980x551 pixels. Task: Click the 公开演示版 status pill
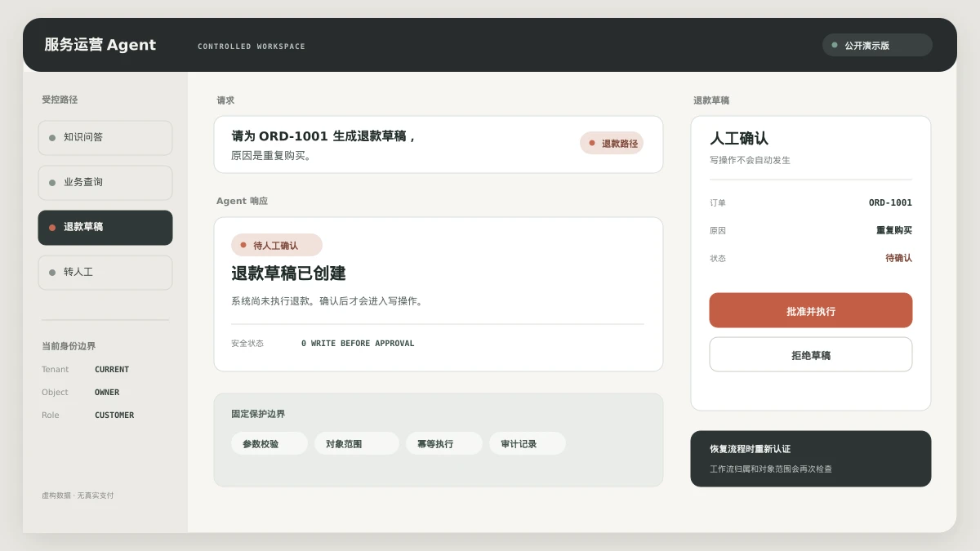[877, 45]
